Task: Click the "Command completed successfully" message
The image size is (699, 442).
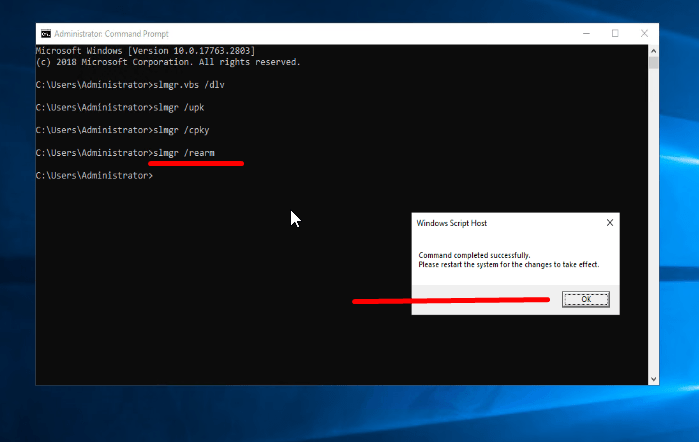Action: click(x=474, y=256)
